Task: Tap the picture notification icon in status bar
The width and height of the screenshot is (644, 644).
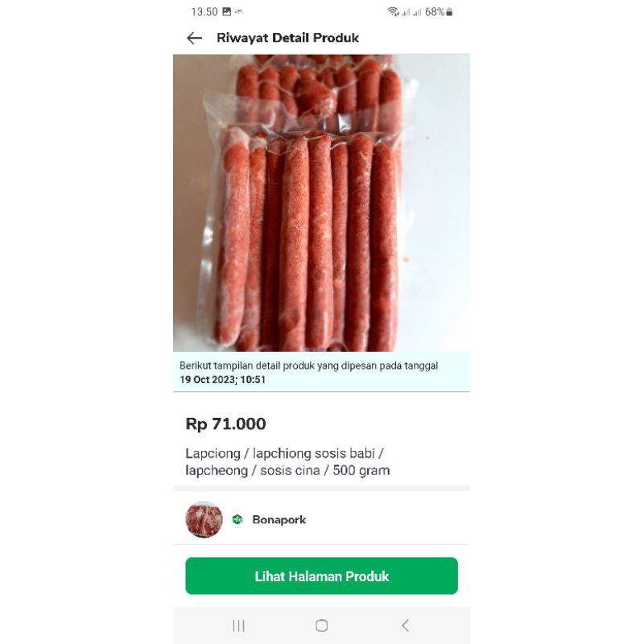Action: tap(227, 12)
